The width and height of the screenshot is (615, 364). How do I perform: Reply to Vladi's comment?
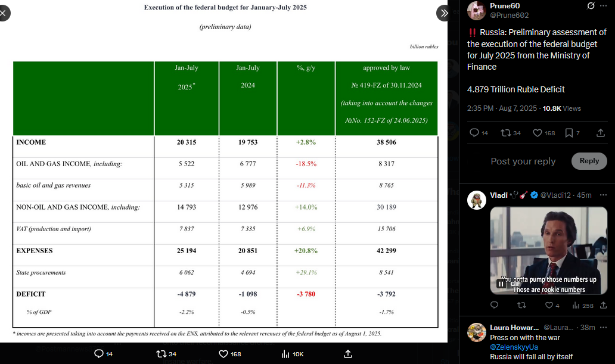pyautogui.click(x=494, y=305)
